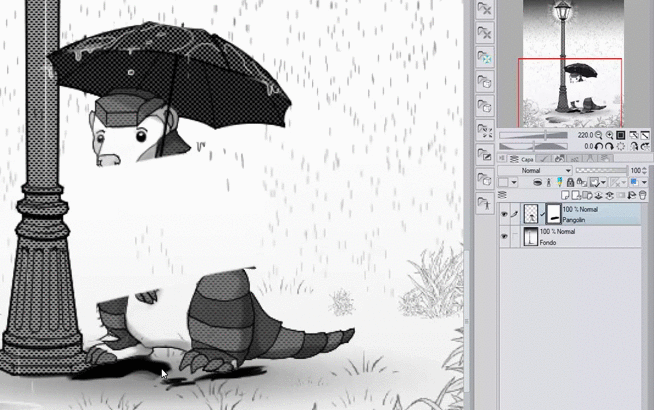The height and width of the screenshot is (410, 654).
Task: Hide the Pangolin layer with its eye icon
Action: click(x=504, y=214)
